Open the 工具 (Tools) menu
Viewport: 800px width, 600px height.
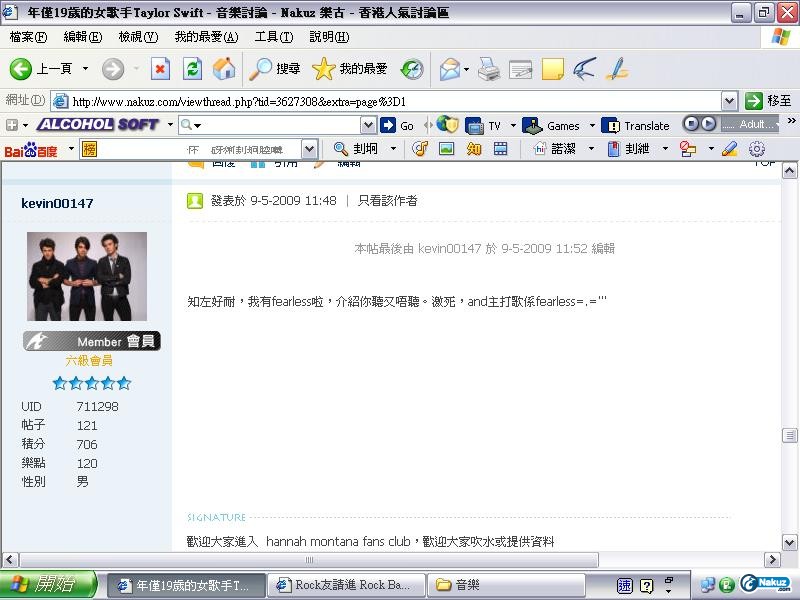273,37
